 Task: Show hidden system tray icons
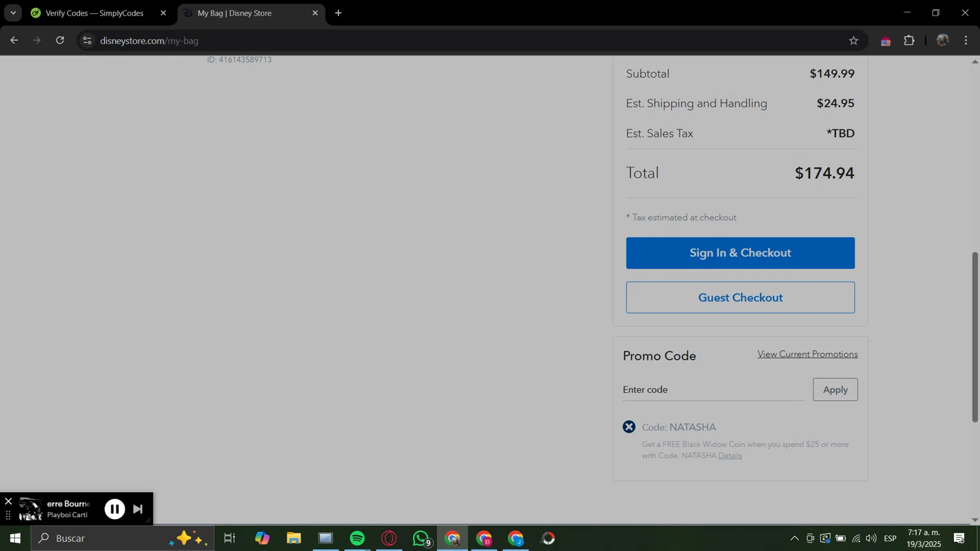(794, 539)
